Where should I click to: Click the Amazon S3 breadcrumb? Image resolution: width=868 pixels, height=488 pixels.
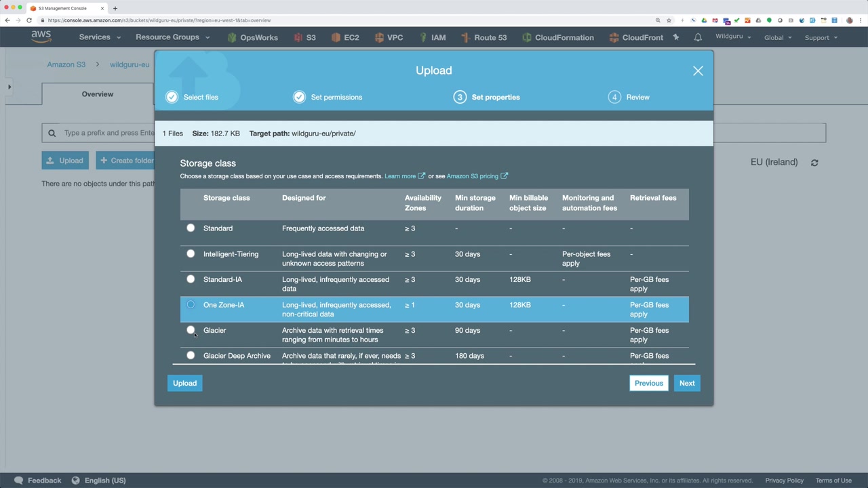66,64
